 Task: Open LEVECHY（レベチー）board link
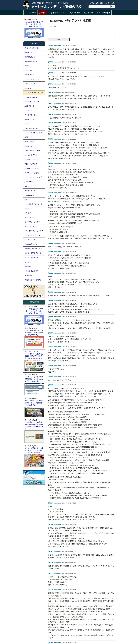34,102
